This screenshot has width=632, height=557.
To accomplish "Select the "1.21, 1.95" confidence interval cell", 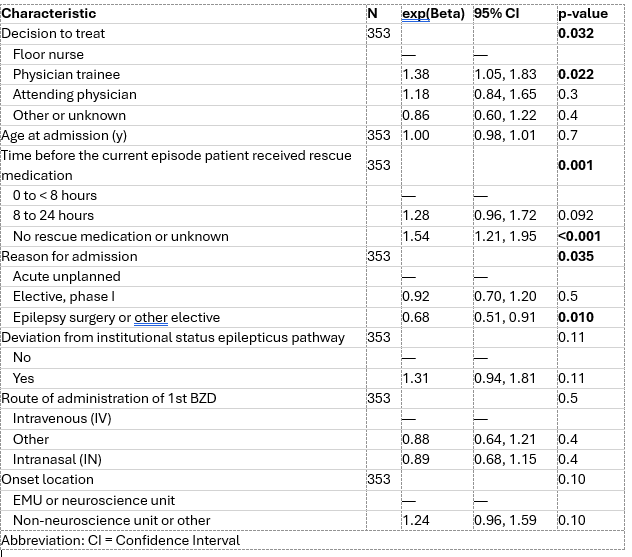I will point(505,236).
